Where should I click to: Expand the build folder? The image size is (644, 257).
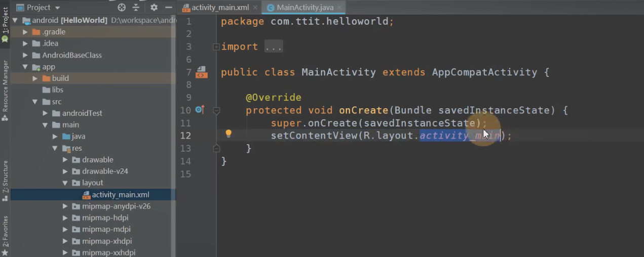(35, 78)
